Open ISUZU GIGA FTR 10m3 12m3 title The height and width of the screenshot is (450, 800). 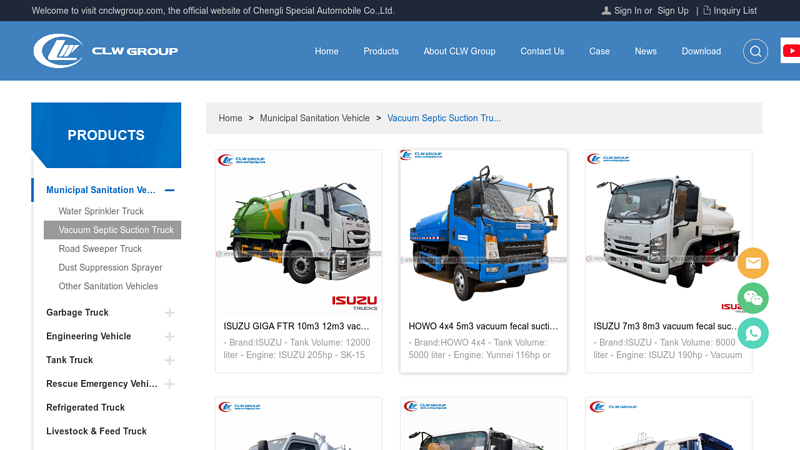click(296, 326)
